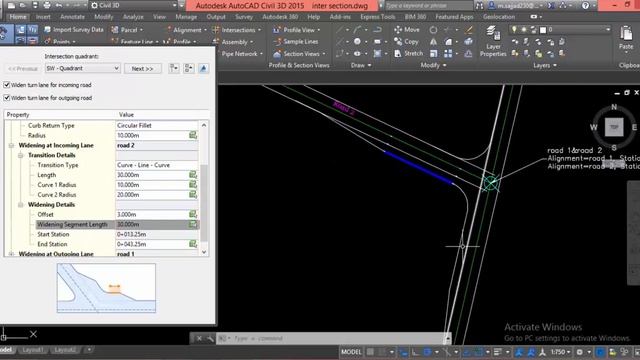Screen dimensions: 640x360
Task: Collapse the Transition Details node
Action: click(x=20, y=155)
